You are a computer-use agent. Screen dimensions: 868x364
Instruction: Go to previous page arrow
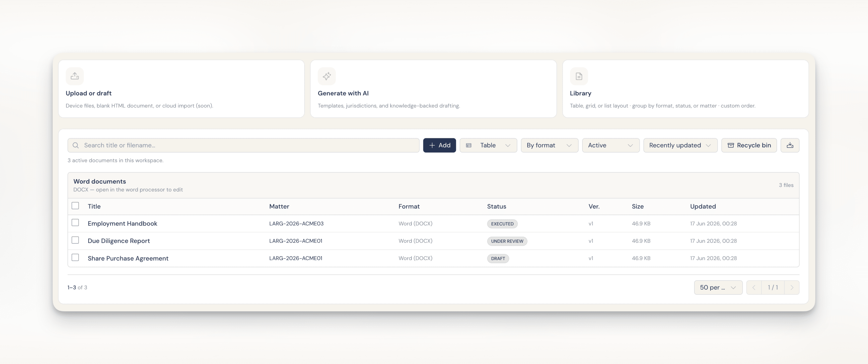pos(754,287)
